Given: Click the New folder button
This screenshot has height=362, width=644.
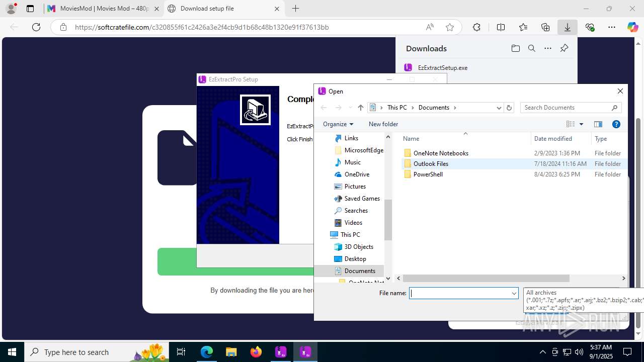Looking at the screenshot, I should coord(383,124).
